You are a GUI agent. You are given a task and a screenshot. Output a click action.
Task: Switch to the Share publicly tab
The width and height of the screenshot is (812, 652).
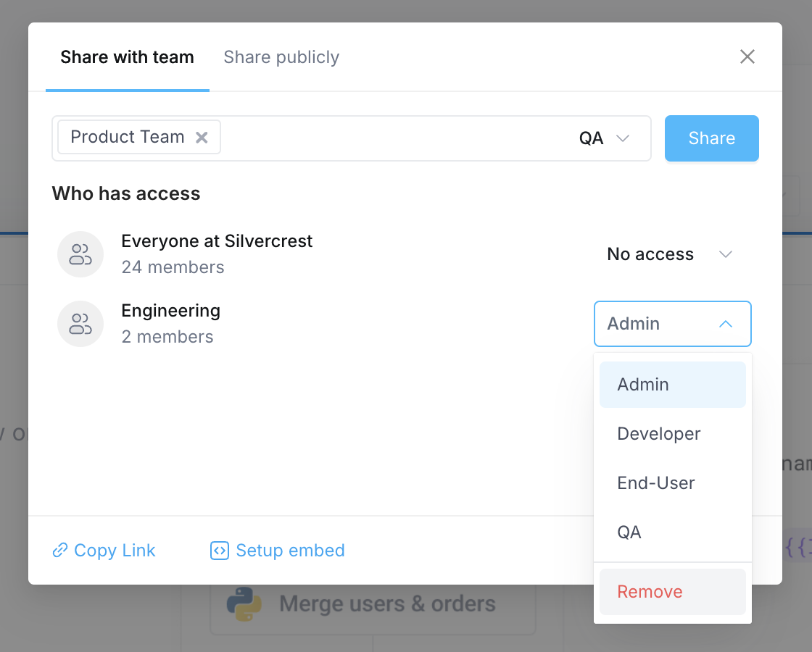click(x=281, y=57)
